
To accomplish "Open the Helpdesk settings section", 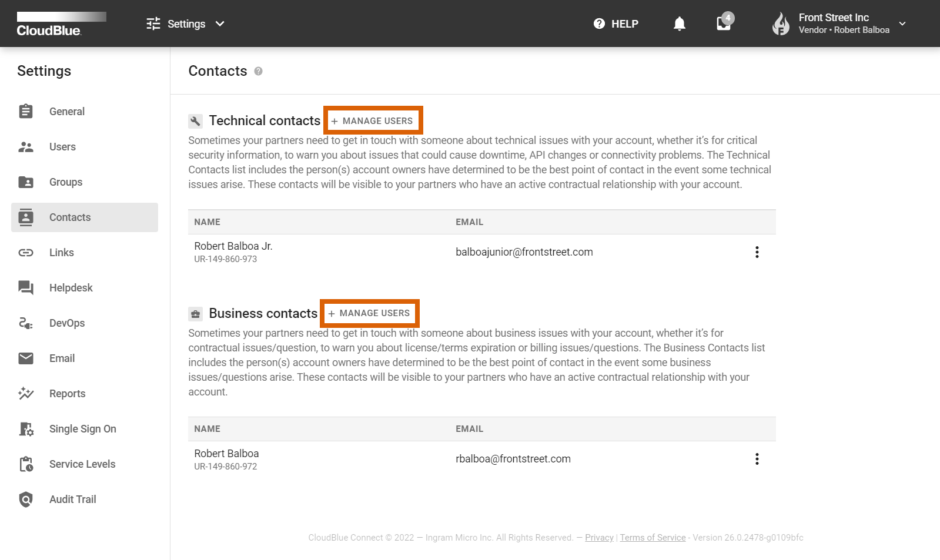I will point(71,288).
